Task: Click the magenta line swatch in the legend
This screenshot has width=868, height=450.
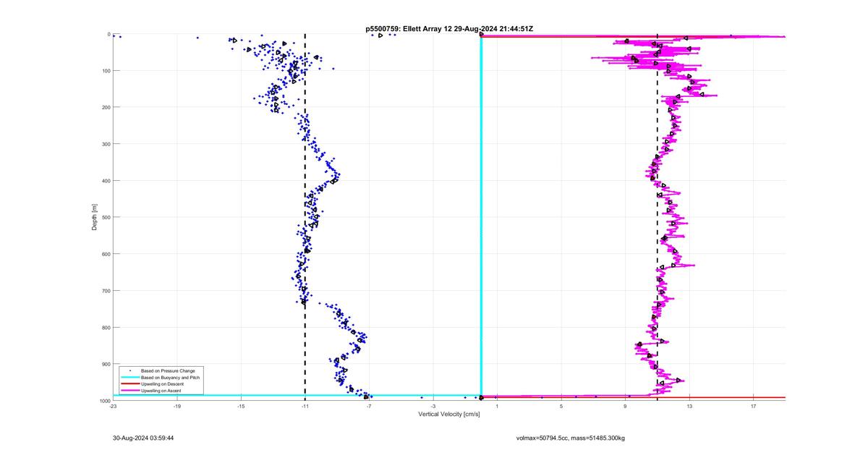Action: pos(129,391)
